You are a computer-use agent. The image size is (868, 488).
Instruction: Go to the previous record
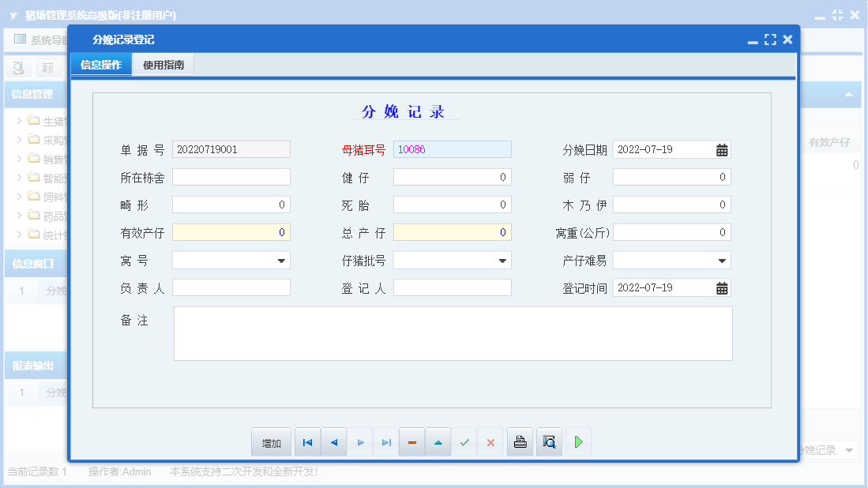(333, 441)
